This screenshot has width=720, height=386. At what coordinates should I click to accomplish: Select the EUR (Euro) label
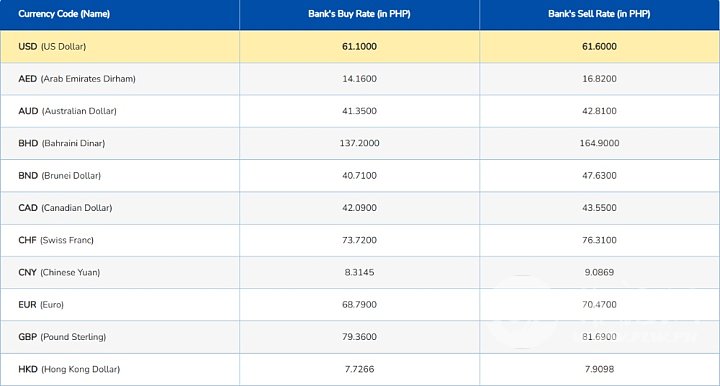[41, 305]
